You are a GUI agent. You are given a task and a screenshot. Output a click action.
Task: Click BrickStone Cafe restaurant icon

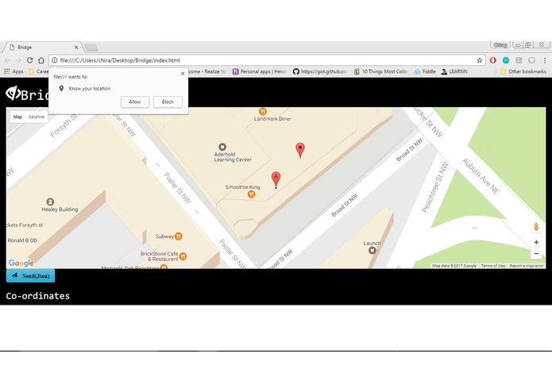183,256
